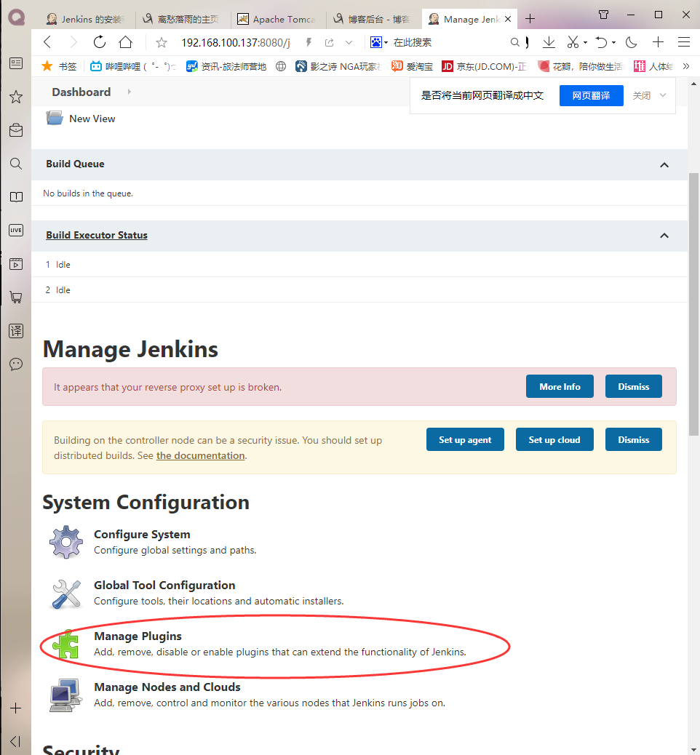This screenshot has width=700, height=755.
Task: Open the sidebar chat bubble icon
Action: 16,364
